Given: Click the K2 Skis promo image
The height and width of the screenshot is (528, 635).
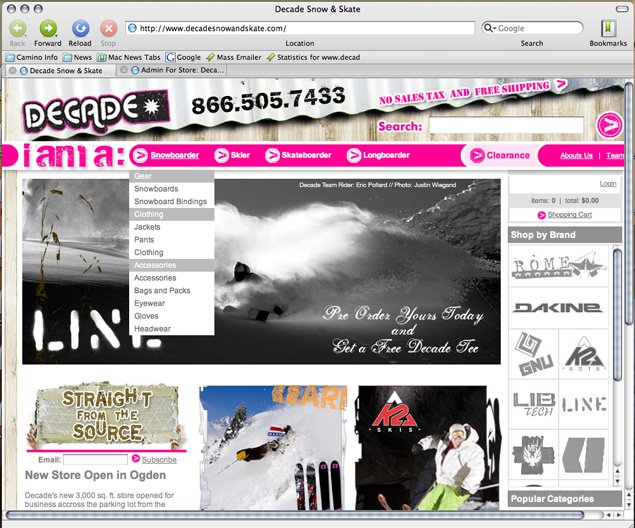Looking at the screenshot, I should click(427, 447).
